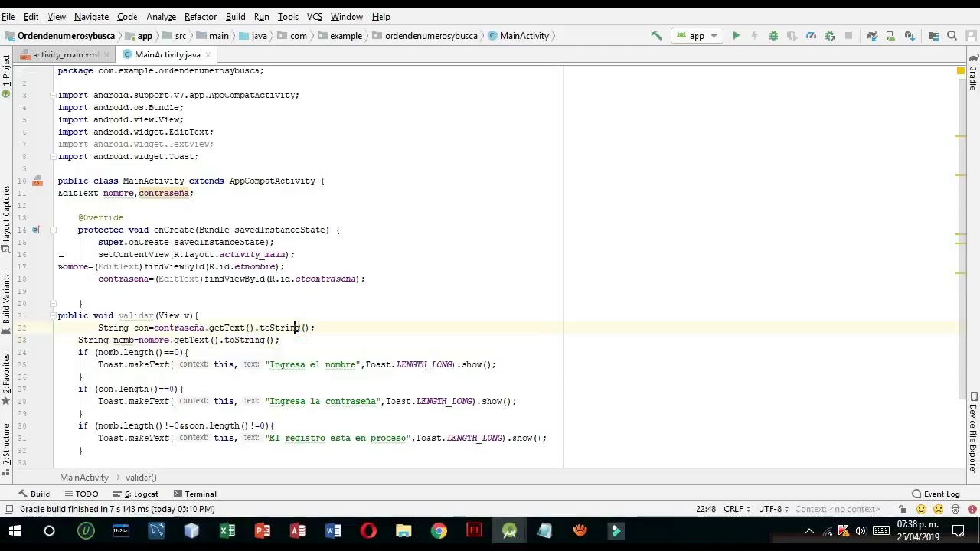Open the Terminal tool window

coord(195,494)
